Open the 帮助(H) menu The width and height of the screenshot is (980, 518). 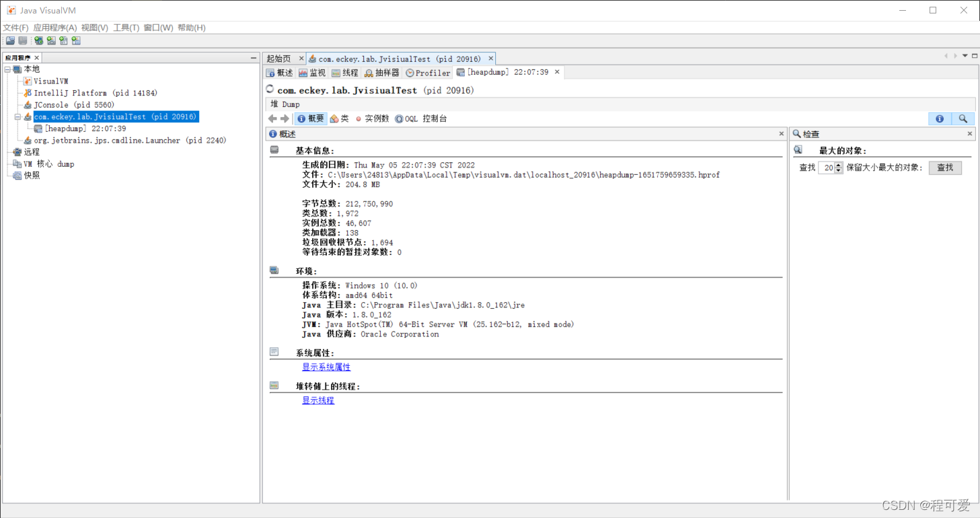click(x=192, y=28)
